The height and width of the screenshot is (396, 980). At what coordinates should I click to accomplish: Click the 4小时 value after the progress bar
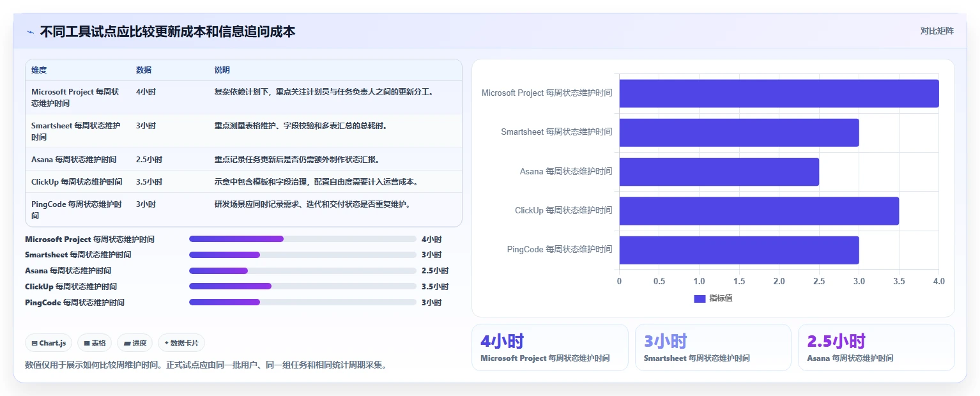click(x=431, y=240)
